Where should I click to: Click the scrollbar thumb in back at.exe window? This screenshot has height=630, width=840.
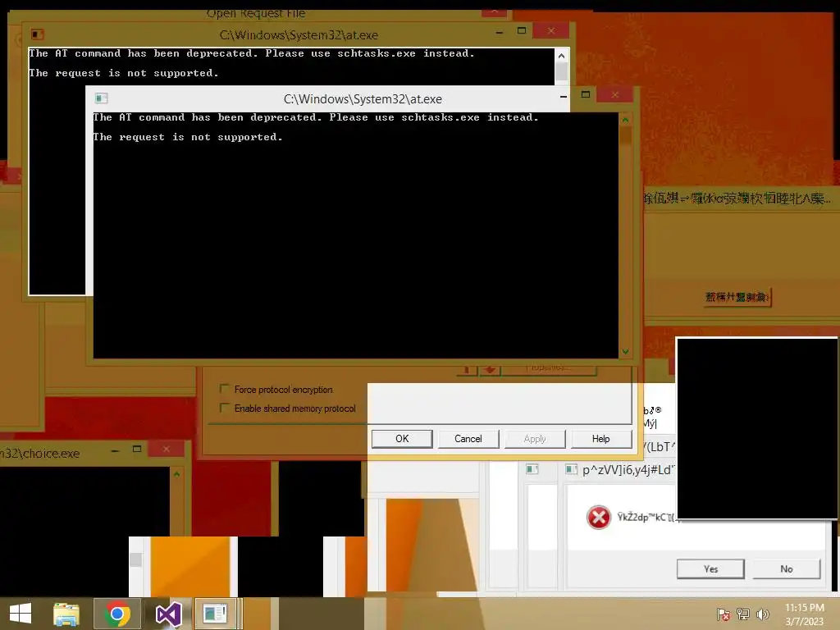coord(561,72)
